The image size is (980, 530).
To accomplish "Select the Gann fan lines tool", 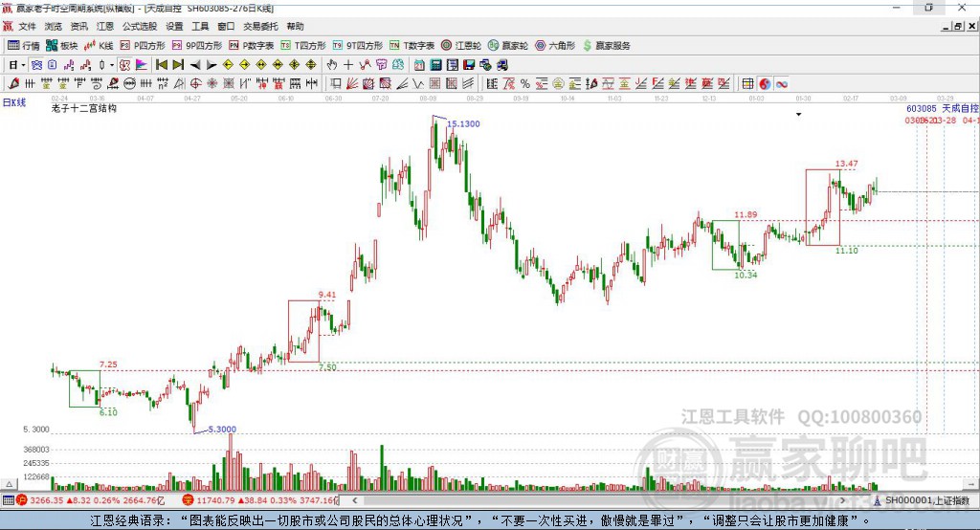I will pyautogui.click(x=352, y=84).
